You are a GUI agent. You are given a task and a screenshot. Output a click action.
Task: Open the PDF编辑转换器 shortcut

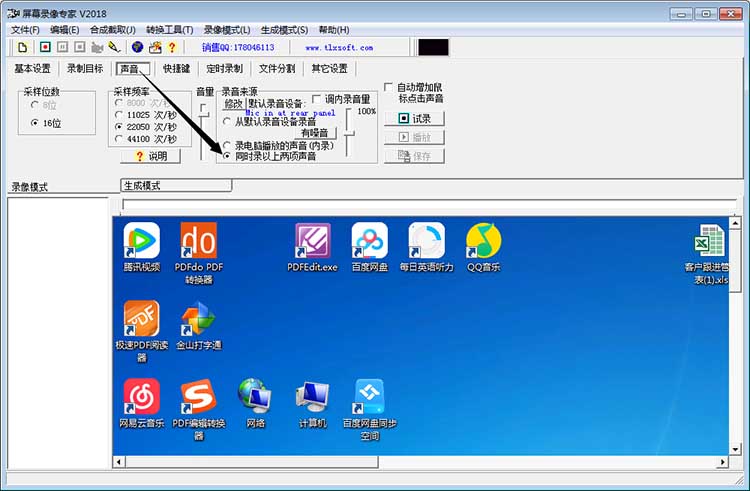click(199, 409)
